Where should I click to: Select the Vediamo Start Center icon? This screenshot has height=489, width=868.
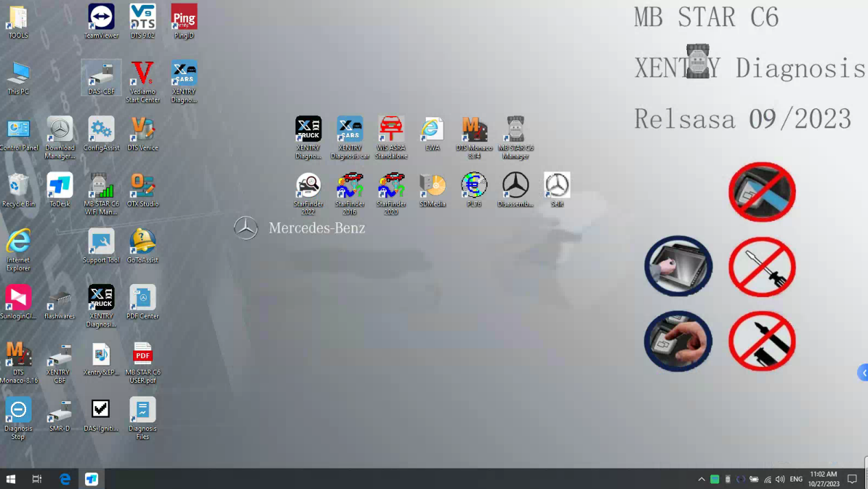point(143,74)
